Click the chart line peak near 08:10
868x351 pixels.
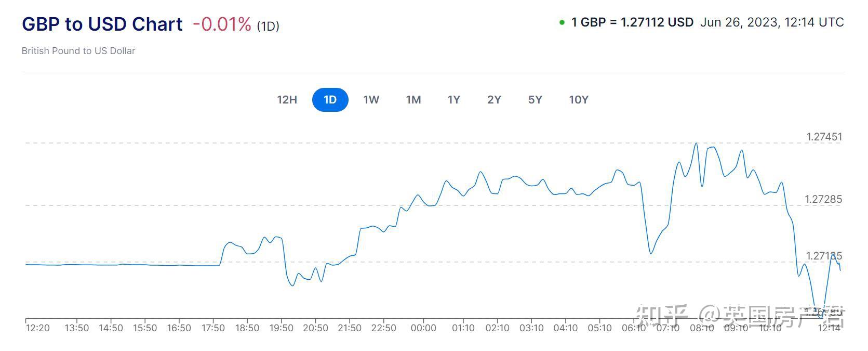696,144
